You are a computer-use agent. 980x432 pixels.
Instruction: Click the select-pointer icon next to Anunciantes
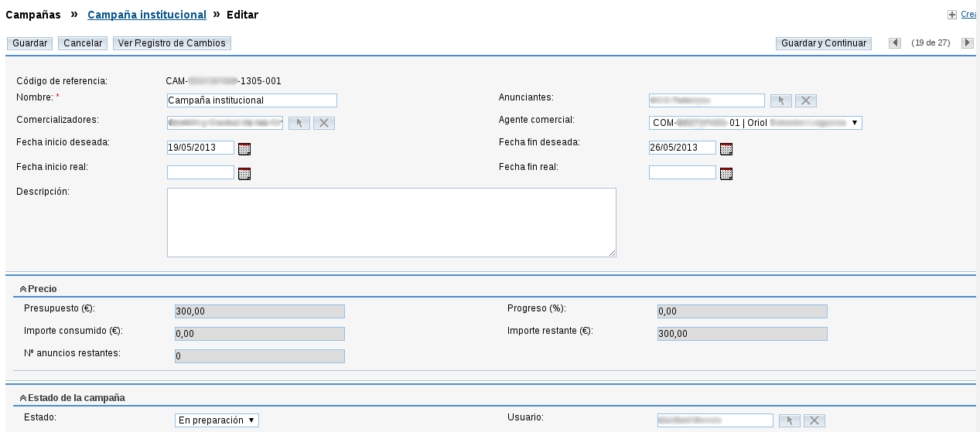pos(781,100)
